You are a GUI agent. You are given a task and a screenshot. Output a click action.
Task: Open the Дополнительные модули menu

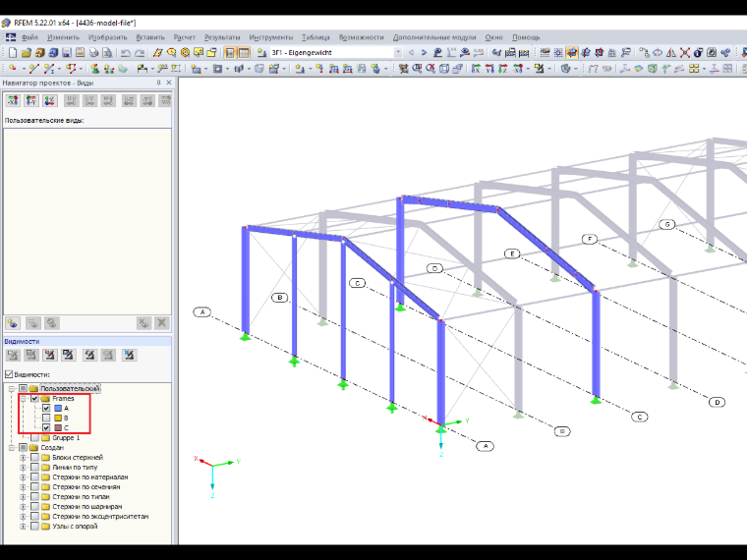pos(434,37)
